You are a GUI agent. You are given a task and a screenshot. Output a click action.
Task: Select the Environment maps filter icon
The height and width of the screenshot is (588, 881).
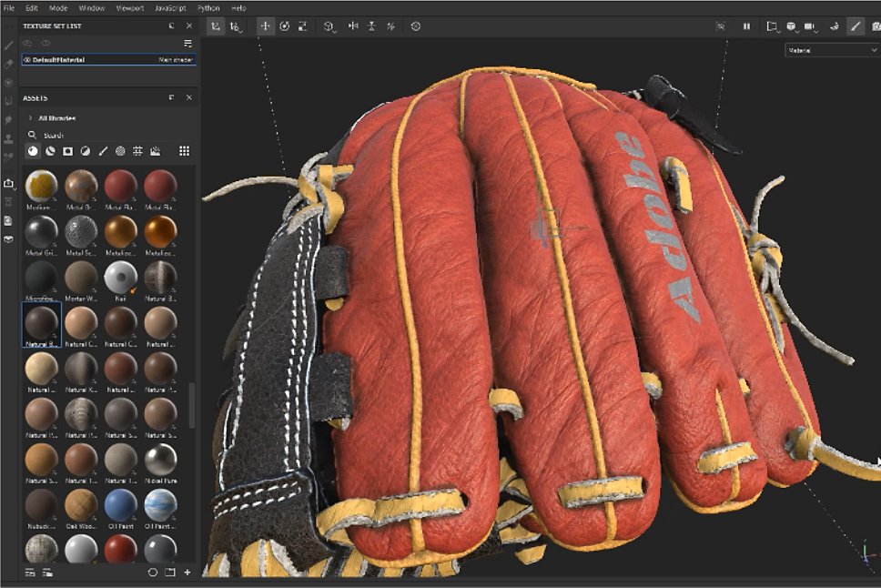(155, 151)
